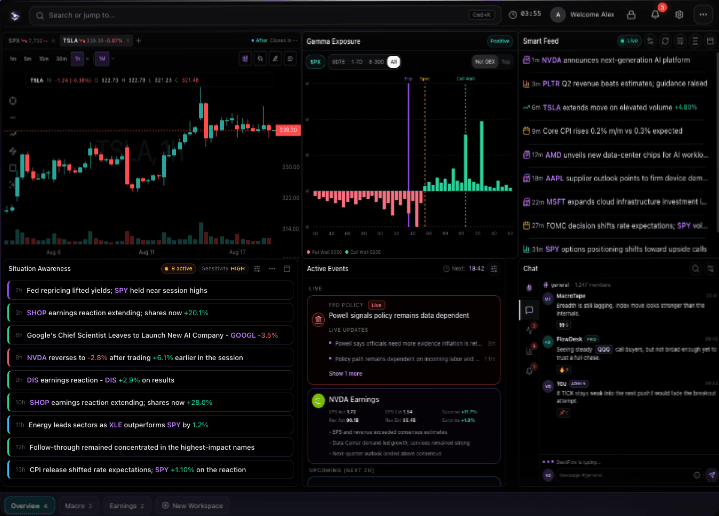Create a New Workspace

coord(192,506)
